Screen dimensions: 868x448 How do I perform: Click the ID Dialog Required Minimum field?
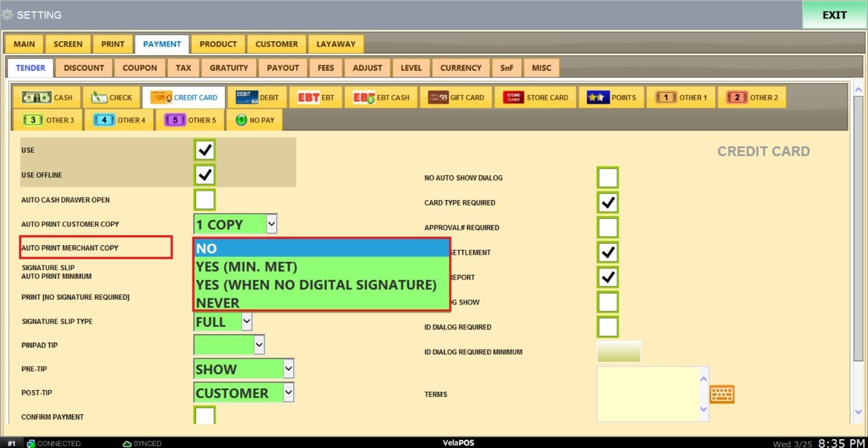(619, 352)
